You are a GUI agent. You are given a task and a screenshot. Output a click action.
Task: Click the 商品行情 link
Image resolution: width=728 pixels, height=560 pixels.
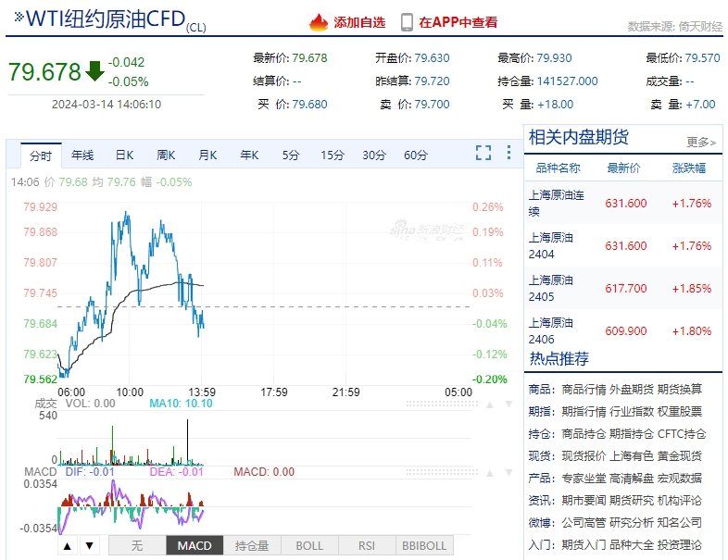[x=584, y=390]
